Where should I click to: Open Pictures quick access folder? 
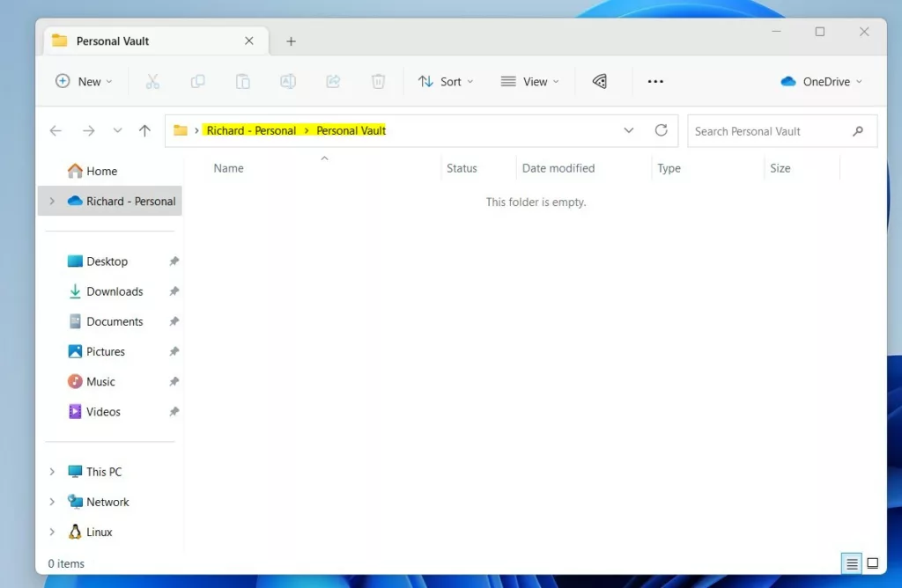point(106,351)
